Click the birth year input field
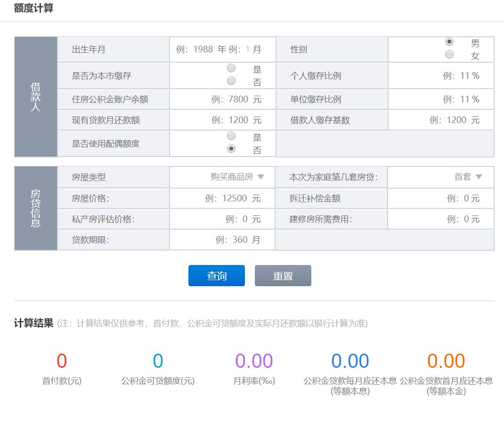The height and width of the screenshot is (422, 504). [195, 50]
